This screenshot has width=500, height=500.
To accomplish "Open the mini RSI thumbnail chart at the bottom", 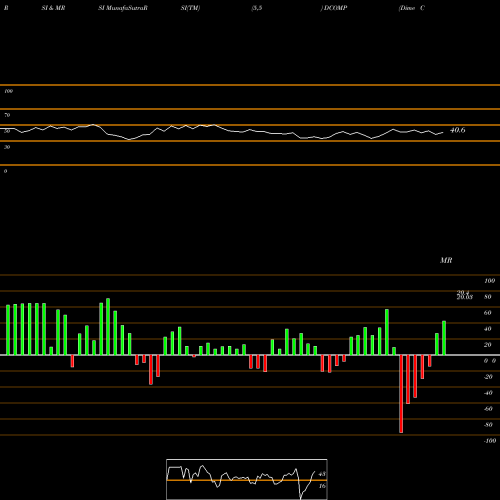I will click(247, 479).
